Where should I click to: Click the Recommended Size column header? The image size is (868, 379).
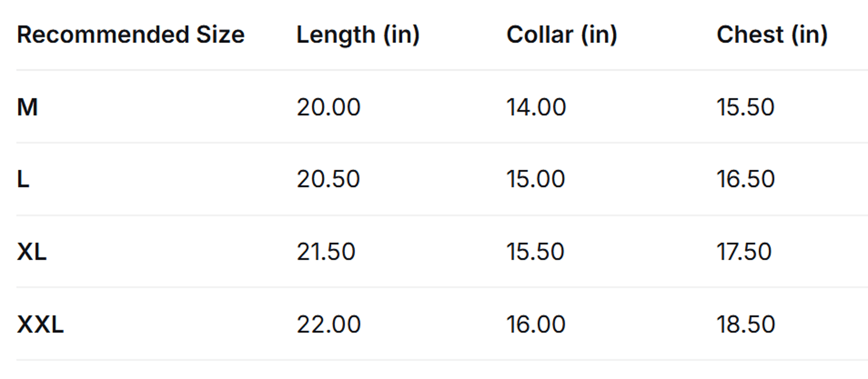[x=131, y=35]
